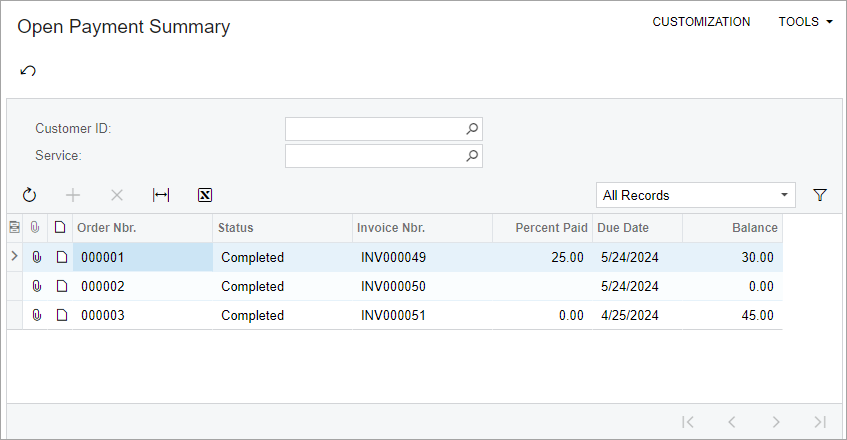Viewport: 847px width, 440px height.
Task: Click the Customer ID lookup magnifier
Action: tap(472, 129)
